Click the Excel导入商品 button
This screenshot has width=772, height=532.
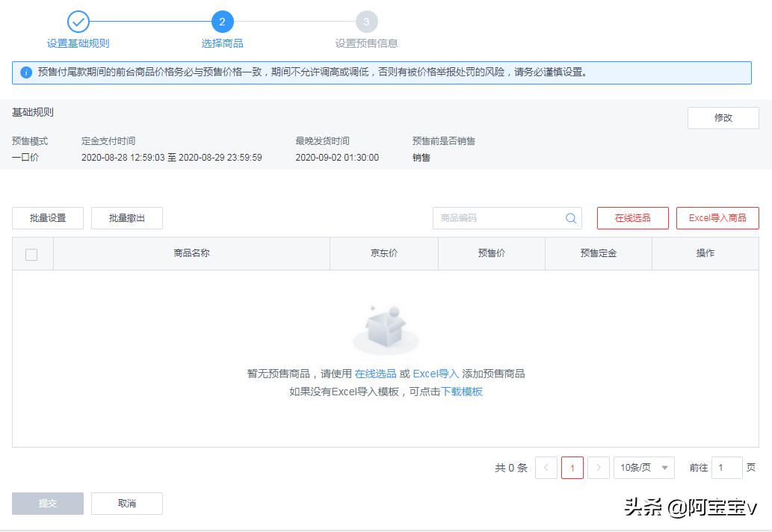click(x=717, y=217)
